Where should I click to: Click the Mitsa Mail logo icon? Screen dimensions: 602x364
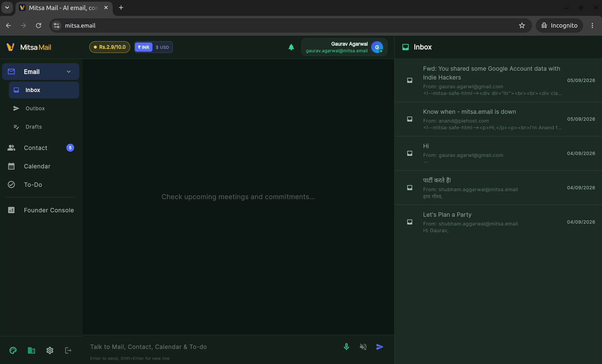[x=10, y=47]
